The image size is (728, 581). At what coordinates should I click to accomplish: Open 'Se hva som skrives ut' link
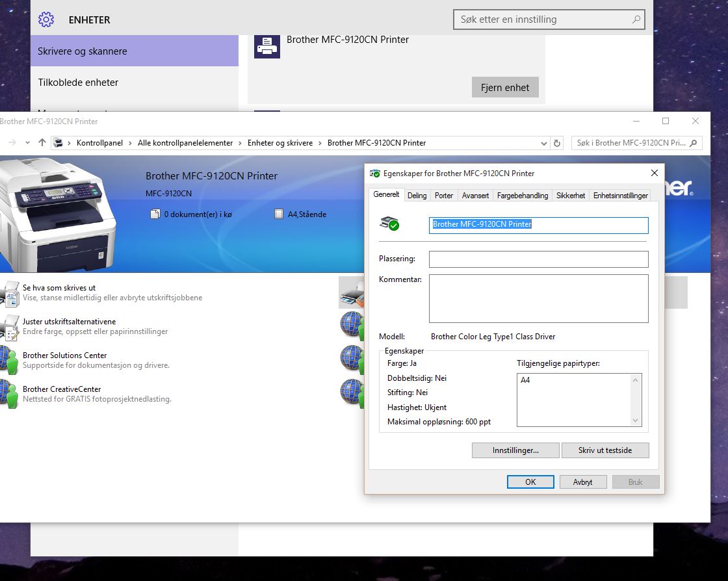tap(59, 288)
